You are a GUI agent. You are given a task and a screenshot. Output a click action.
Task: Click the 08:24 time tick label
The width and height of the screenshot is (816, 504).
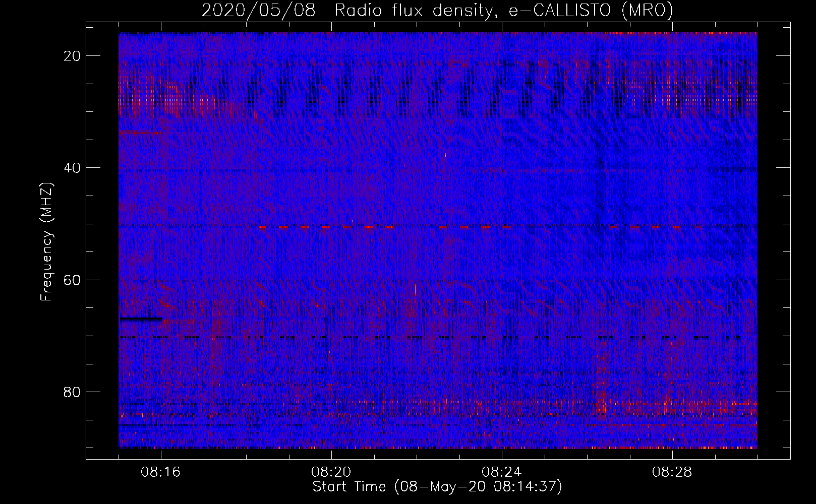(502, 472)
